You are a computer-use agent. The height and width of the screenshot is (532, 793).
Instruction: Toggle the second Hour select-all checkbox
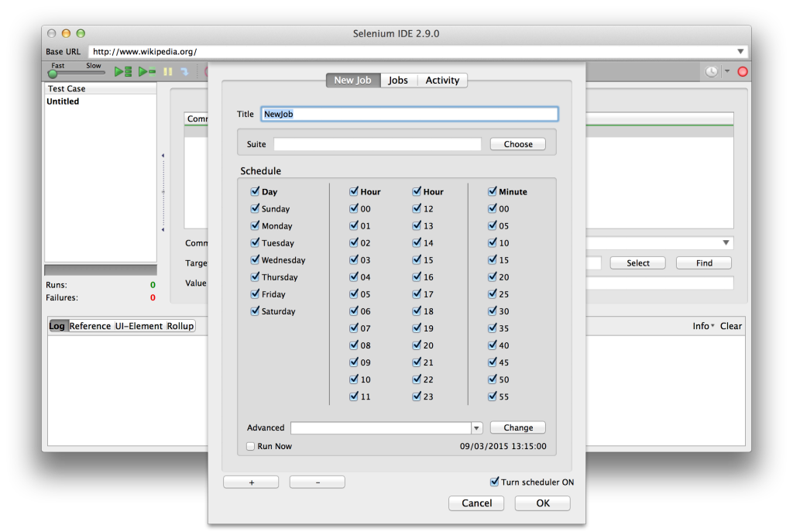[x=416, y=192]
